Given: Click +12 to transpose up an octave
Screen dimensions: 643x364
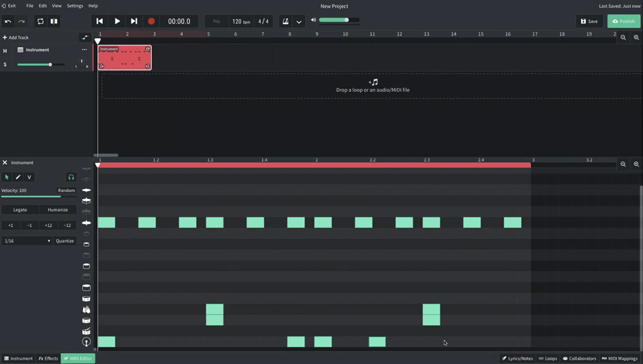Looking at the screenshot, I should [x=48, y=225].
